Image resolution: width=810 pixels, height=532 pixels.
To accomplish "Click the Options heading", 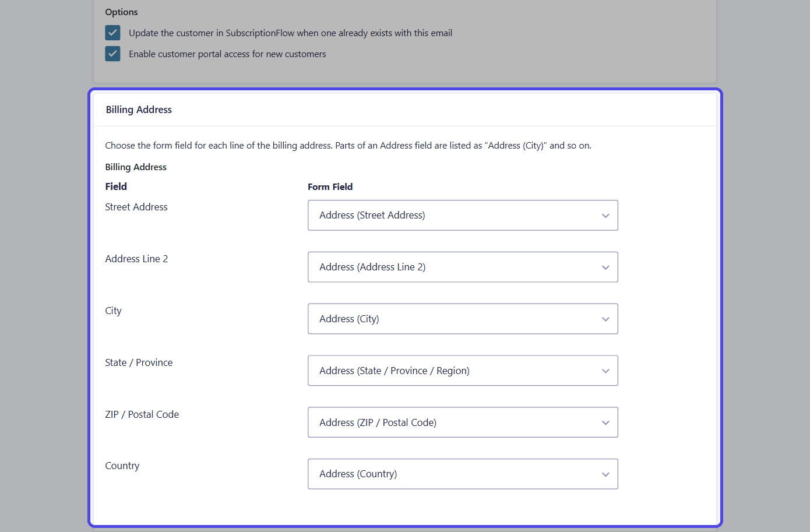I will 121,12.
